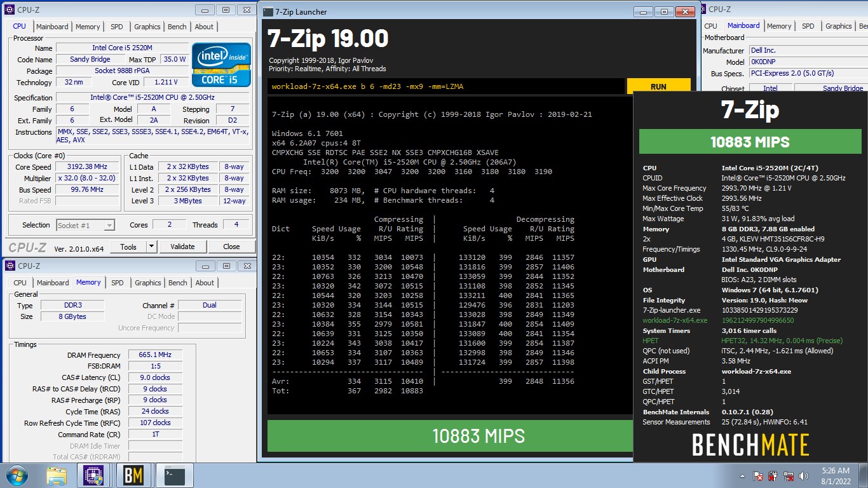The width and height of the screenshot is (868, 488).
Task: Click 7-Zip Launcher title bar icon
Action: 268,11
